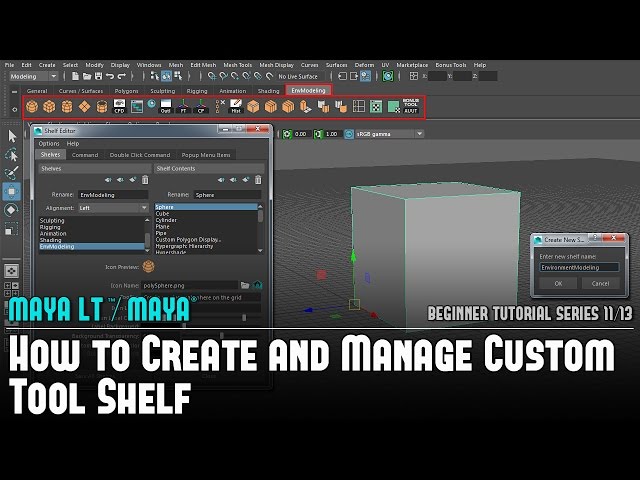Toggle snap to grids magnet icon

211,76
